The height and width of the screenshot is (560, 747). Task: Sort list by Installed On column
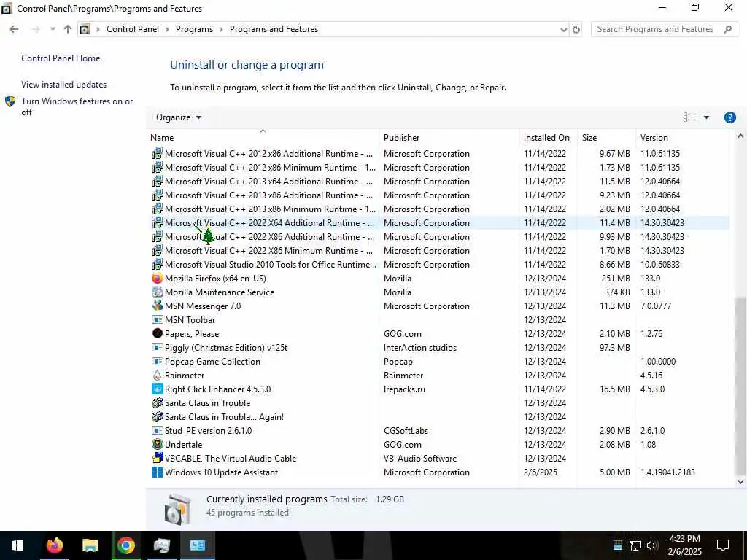click(548, 138)
